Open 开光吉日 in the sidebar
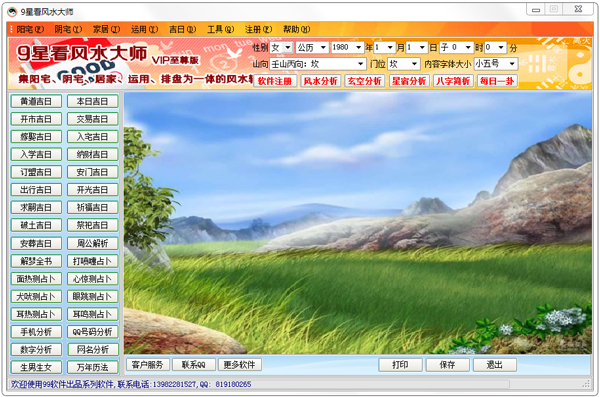Image resolution: width=600 pixels, height=397 pixels. (93, 190)
